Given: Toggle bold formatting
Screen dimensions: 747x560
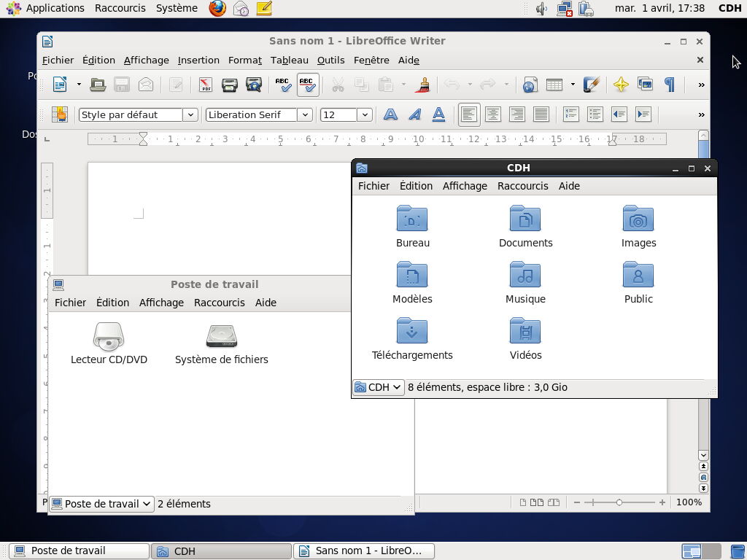Looking at the screenshot, I should click(390, 114).
